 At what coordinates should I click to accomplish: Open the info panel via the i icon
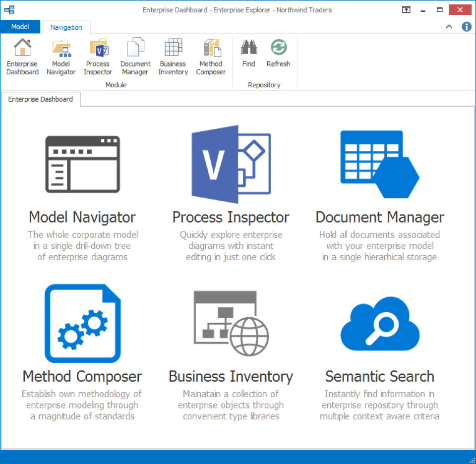coord(465,27)
